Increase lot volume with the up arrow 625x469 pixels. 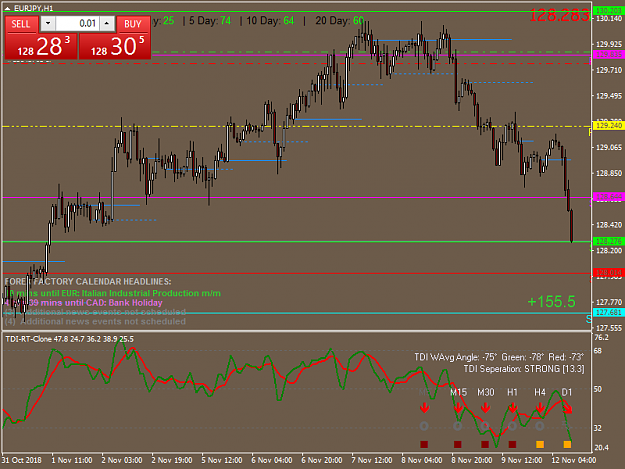pyautogui.click(x=107, y=24)
